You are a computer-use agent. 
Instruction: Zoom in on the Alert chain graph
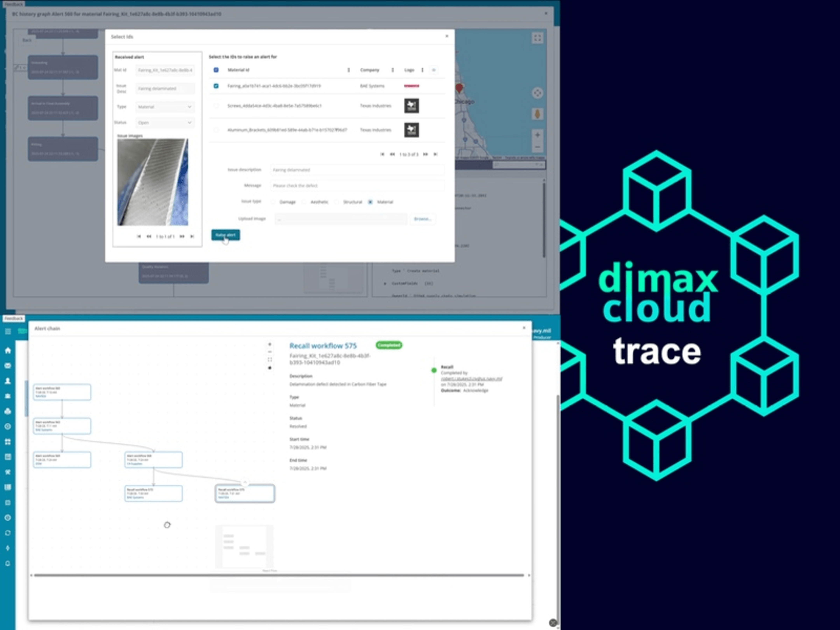[270, 344]
